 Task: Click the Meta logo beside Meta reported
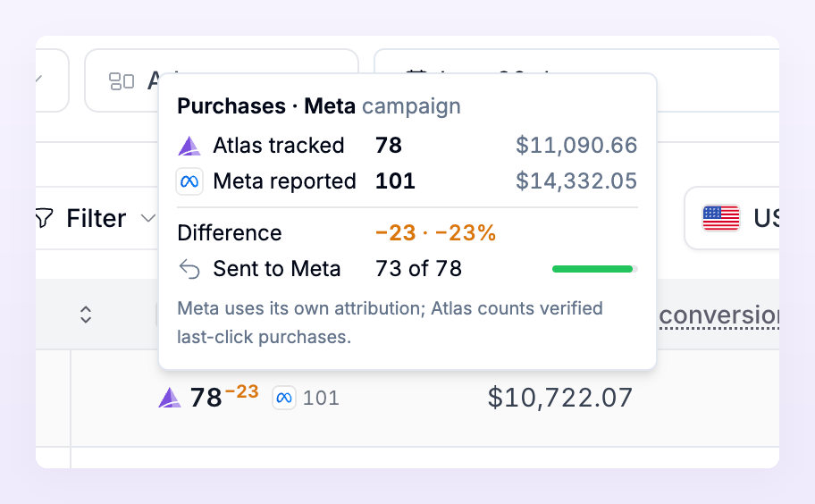(189, 181)
